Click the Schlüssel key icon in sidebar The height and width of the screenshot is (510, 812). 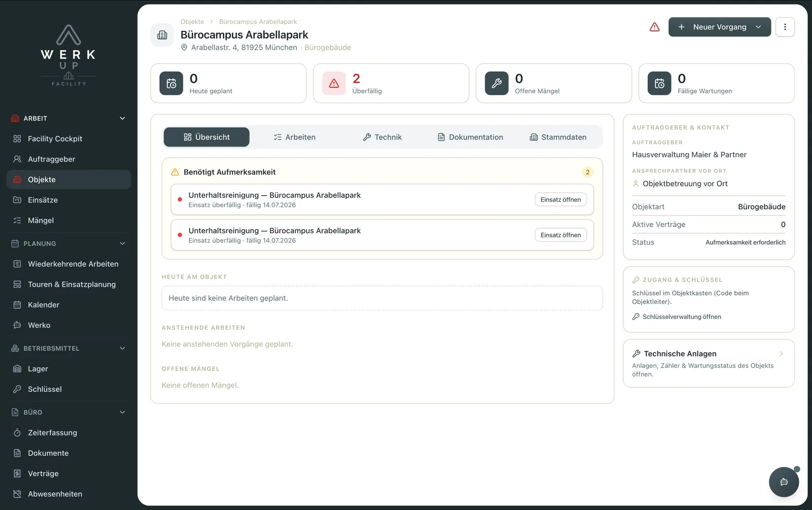tap(17, 389)
